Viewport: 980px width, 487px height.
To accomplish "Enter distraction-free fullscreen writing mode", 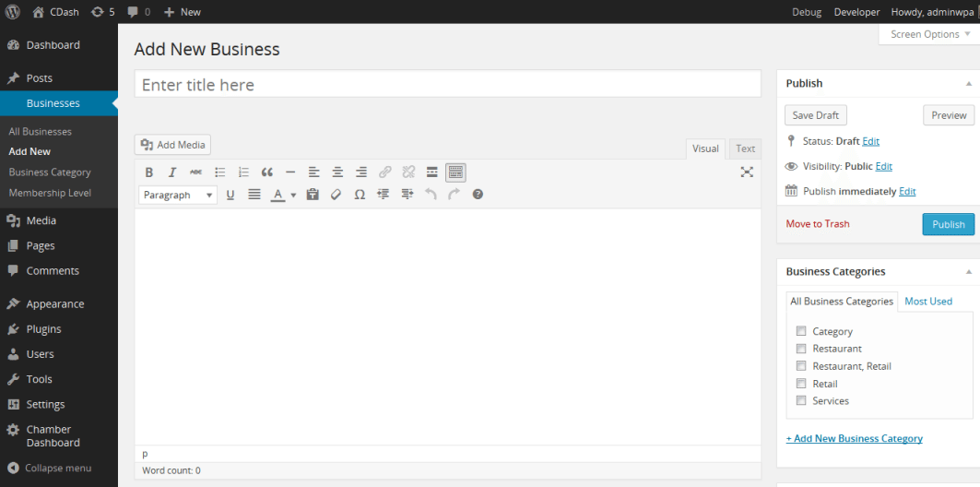I will [747, 172].
